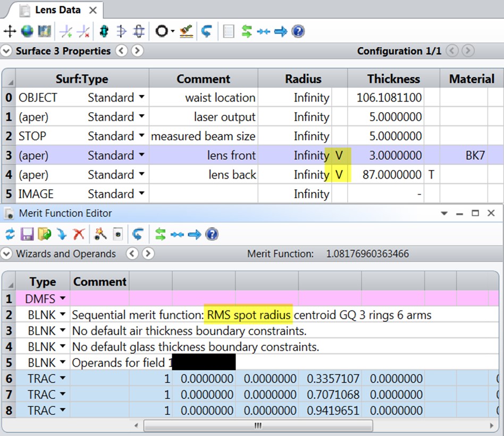Click the blue inward arrows icon in Lens Data toolbar
This screenshot has height=436, width=504.
point(264,31)
